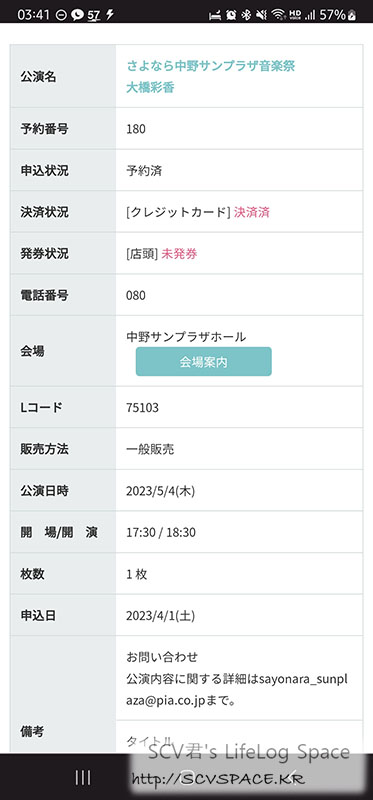Tap the muted sound status icon
This screenshot has width=373, height=800.
click(x=261, y=15)
